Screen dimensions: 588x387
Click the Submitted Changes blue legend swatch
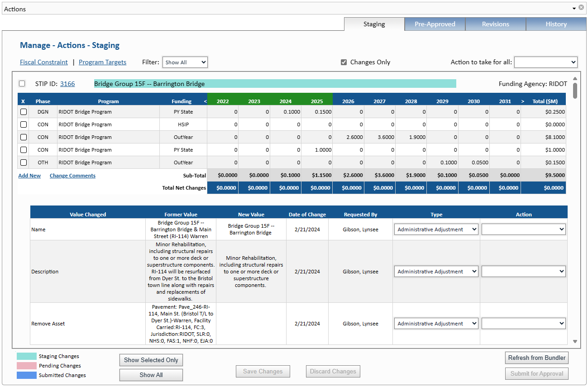coord(27,375)
